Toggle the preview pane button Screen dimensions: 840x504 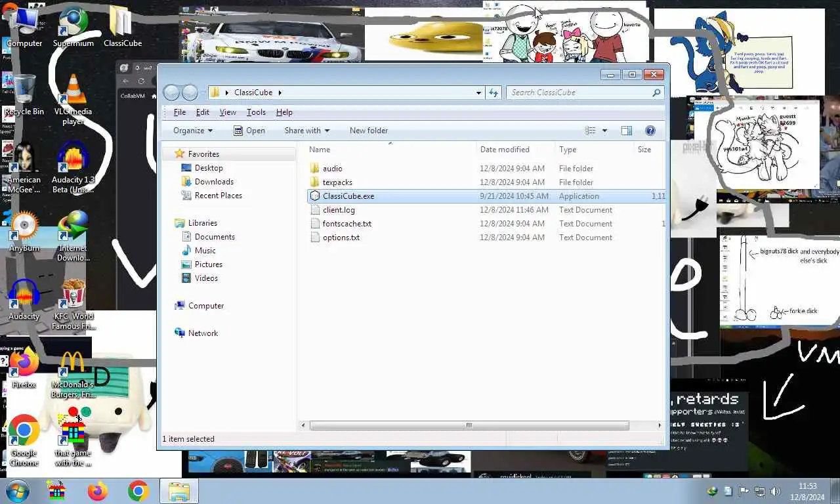pos(627,131)
